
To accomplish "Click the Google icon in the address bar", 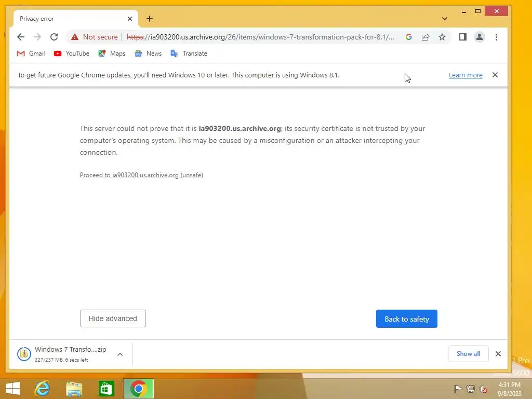I will tap(409, 37).
